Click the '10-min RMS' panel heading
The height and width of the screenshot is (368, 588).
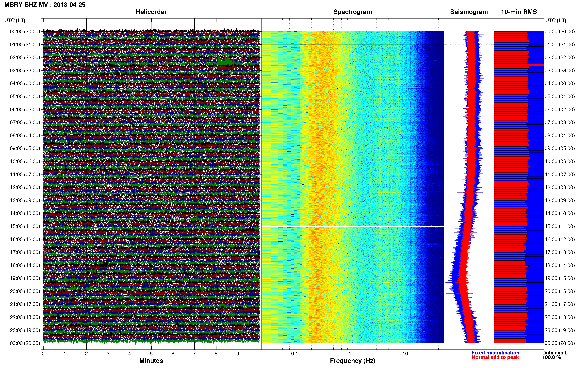coord(519,12)
